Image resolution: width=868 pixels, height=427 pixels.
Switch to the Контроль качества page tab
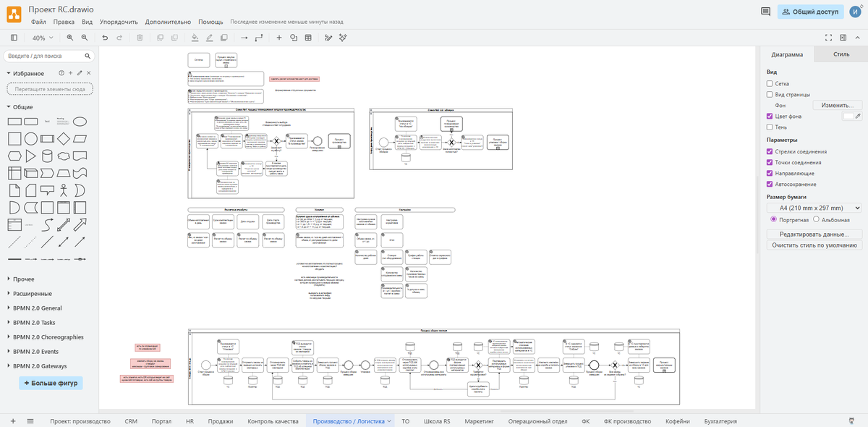[273, 421]
